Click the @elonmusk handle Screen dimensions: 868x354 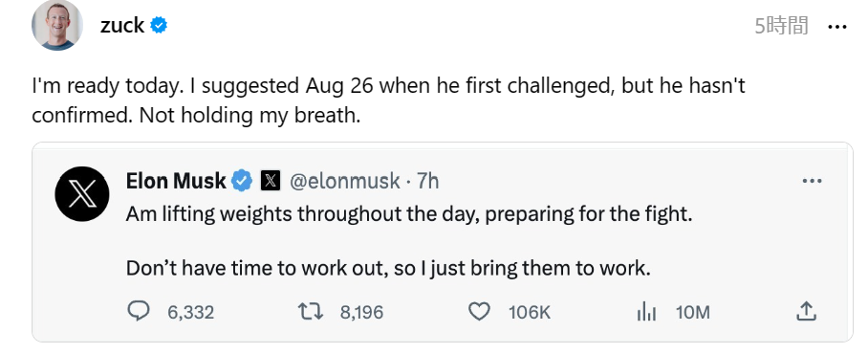tap(344, 181)
